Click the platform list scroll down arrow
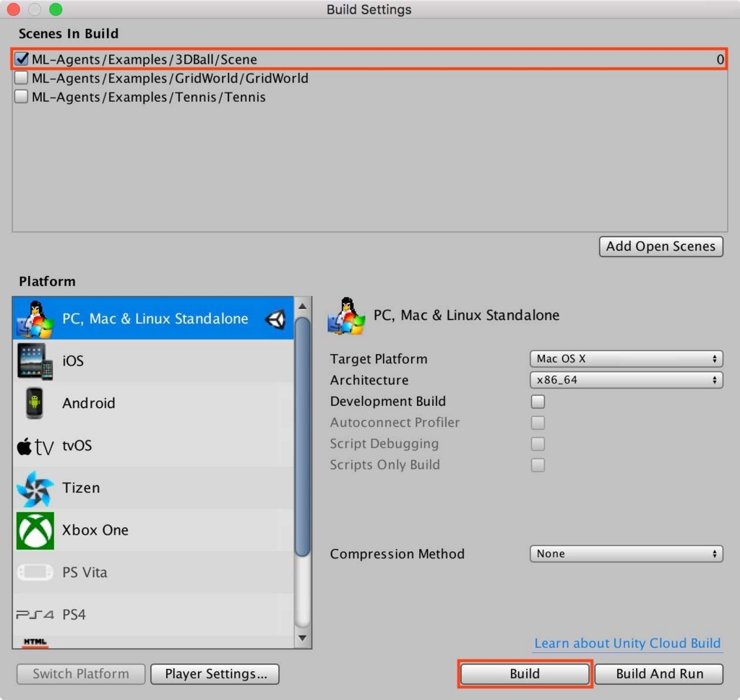The width and height of the screenshot is (740, 700). tap(303, 639)
